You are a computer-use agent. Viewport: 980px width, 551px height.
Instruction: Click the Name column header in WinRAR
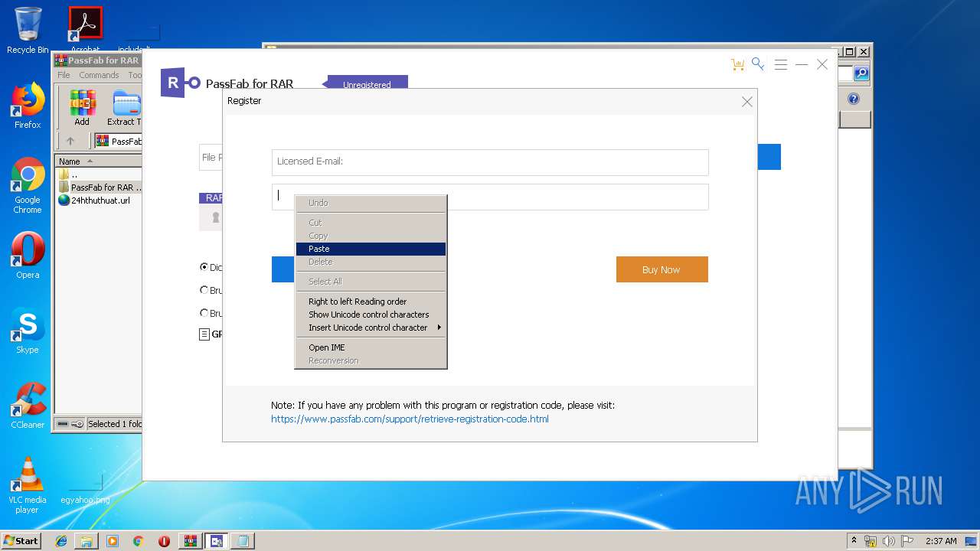99,161
